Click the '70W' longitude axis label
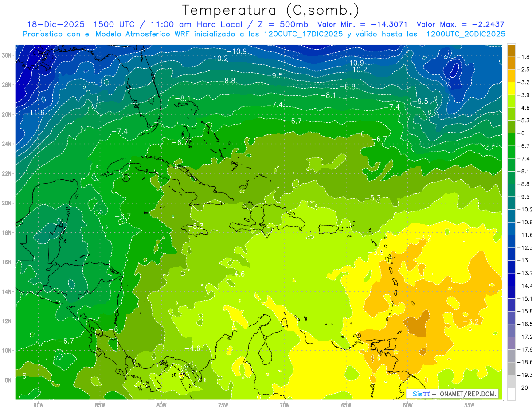Screen dimensions: 532x411 pyautogui.click(x=285, y=405)
